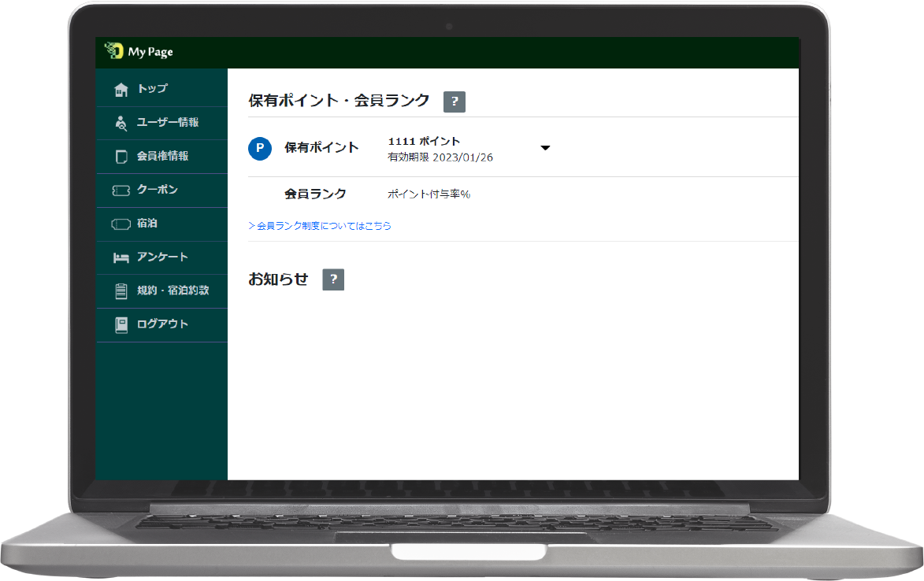Click the 1111 ポイント balance text
The image size is (924, 581).
(x=424, y=141)
